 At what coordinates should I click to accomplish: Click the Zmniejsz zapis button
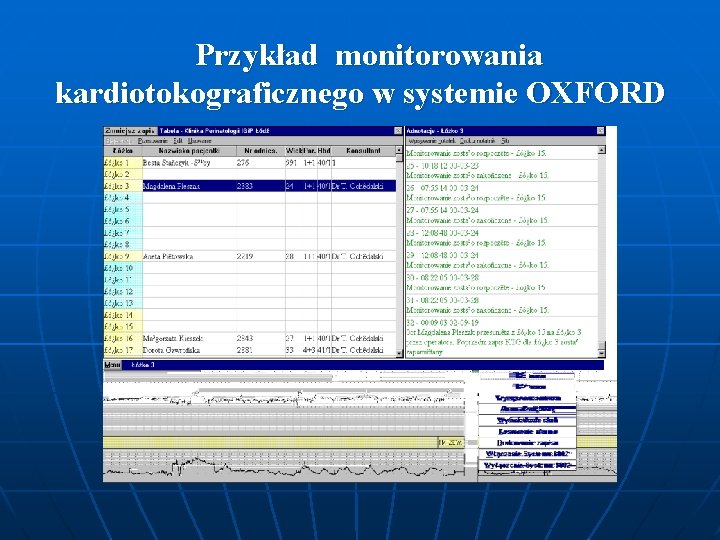point(130,131)
